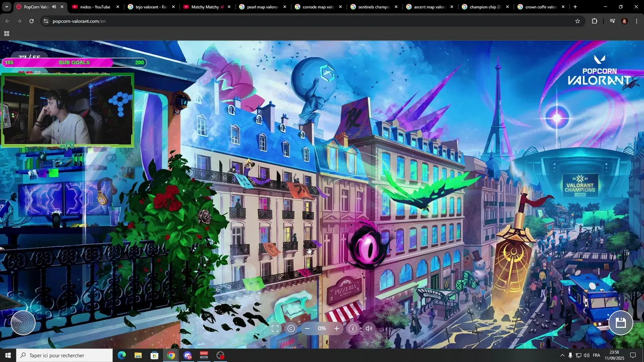
Task: Zoom out with the minus button
Action: coord(307,328)
